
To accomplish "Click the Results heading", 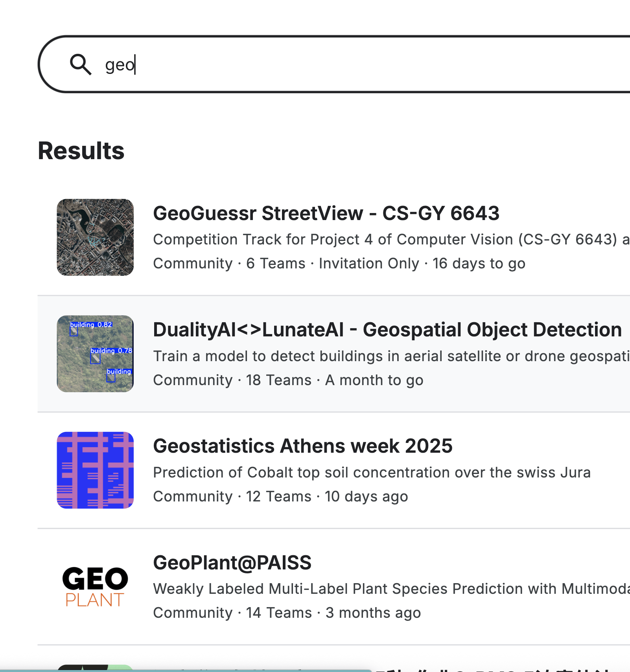I will click(81, 151).
